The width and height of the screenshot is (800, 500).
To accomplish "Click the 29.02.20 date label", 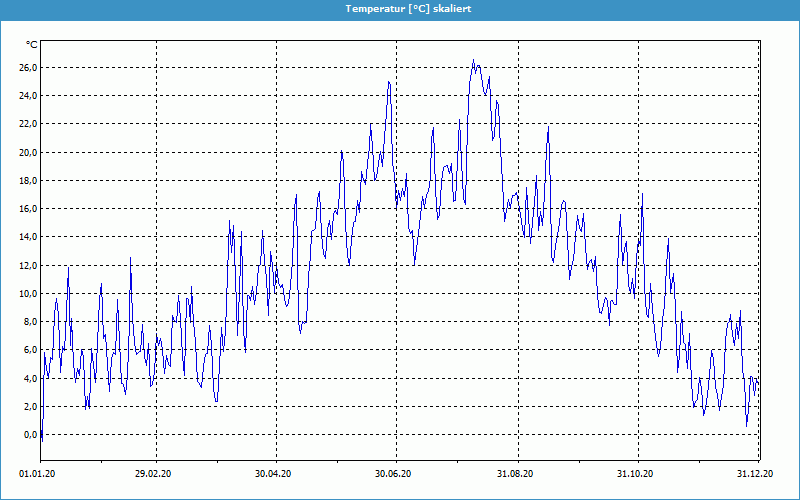I will [x=153, y=474].
